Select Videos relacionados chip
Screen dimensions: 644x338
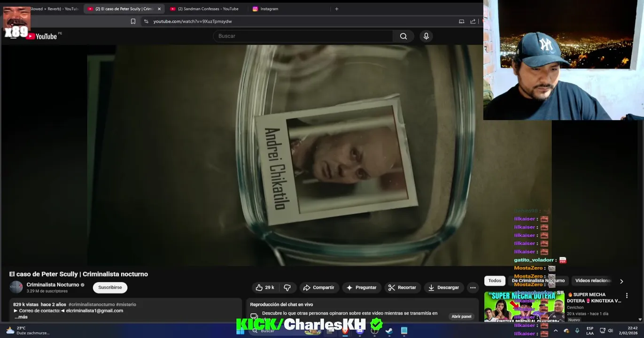click(x=593, y=281)
